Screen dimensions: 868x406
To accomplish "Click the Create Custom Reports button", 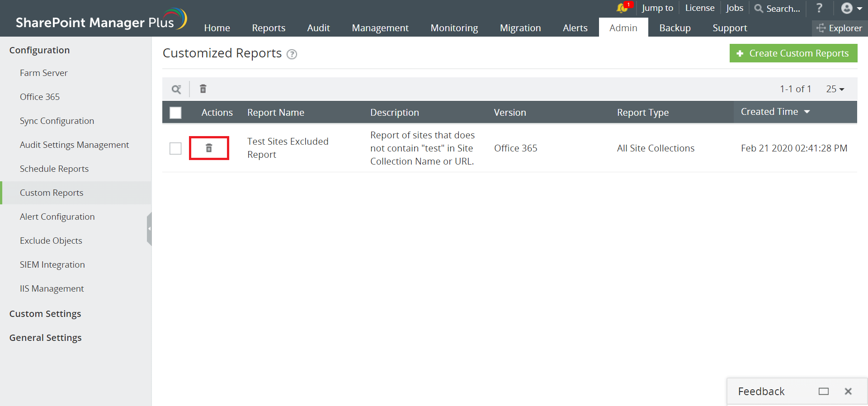I will click(x=793, y=53).
